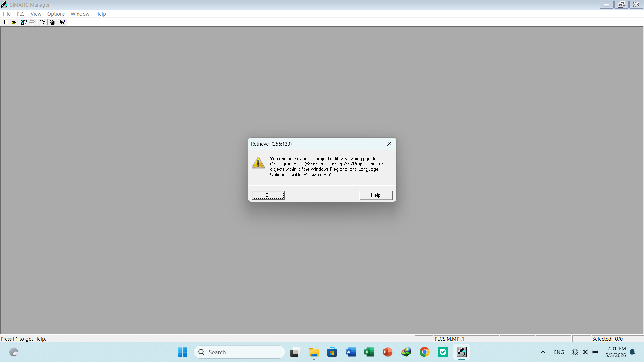Click the volume speaker tray icon
The height and width of the screenshot is (362, 644).
coord(585,352)
